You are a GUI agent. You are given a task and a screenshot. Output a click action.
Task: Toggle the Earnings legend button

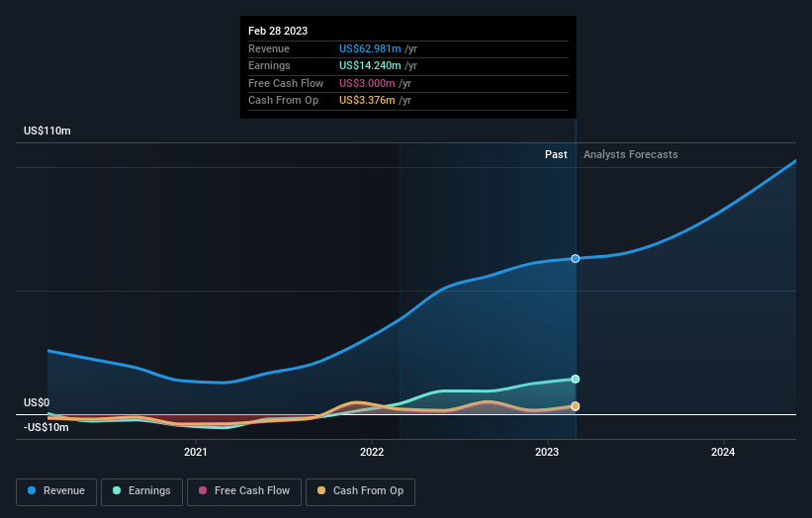141,491
